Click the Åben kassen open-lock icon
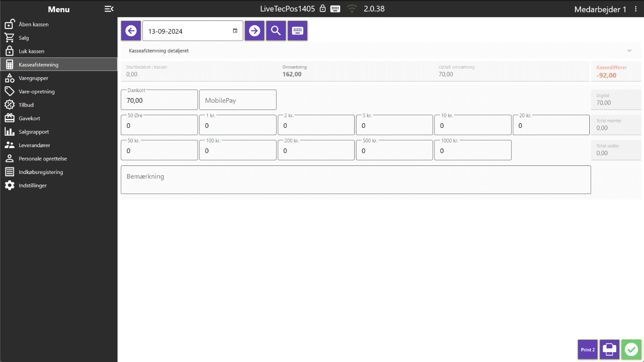This screenshot has height=362, width=644. [9, 24]
